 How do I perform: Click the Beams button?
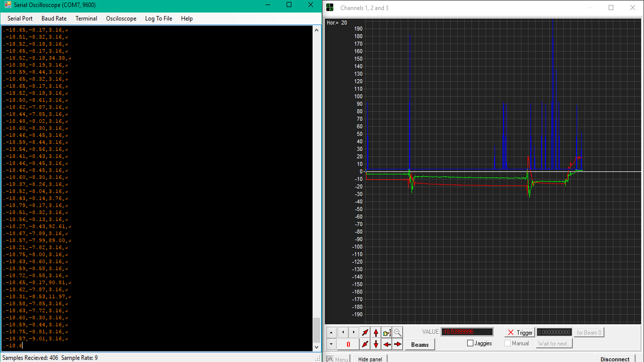tap(419, 344)
